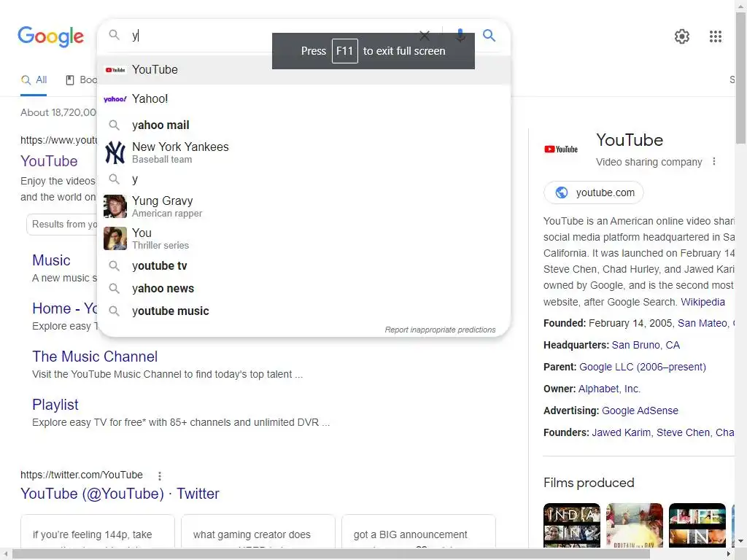Open the youtube.com website button
747x560 pixels.
click(594, 192)
